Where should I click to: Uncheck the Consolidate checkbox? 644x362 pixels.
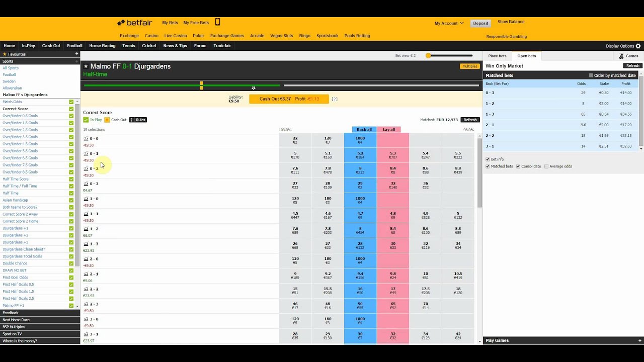[518, 166]
